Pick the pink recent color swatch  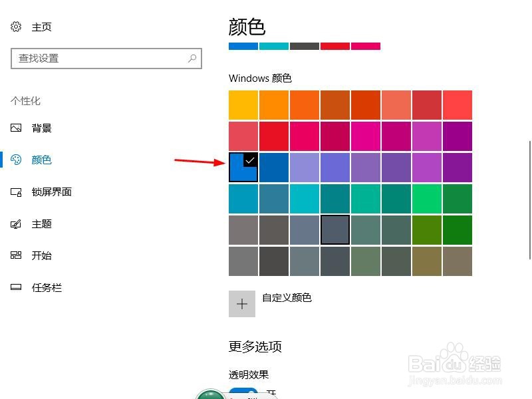(365, 46)
